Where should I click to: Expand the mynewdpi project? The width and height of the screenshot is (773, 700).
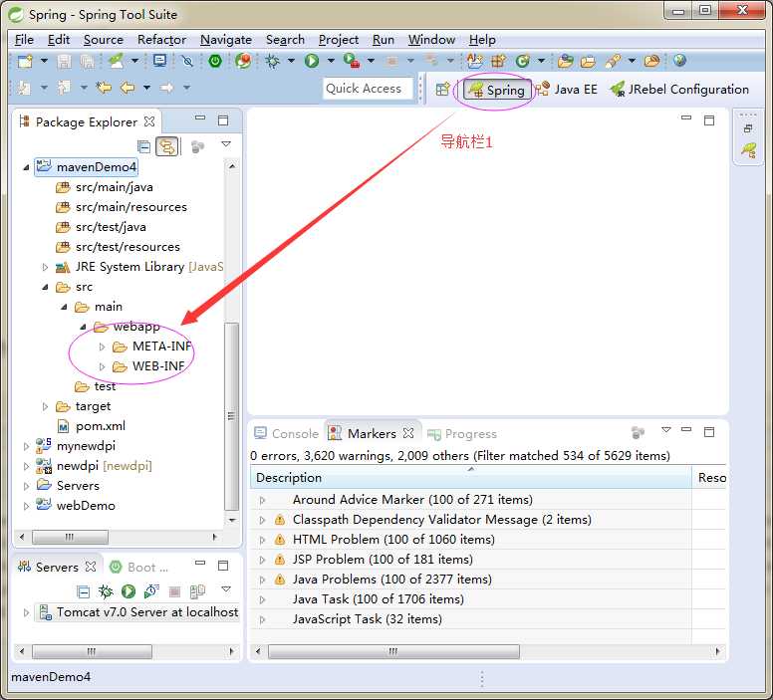click(26, 447)
